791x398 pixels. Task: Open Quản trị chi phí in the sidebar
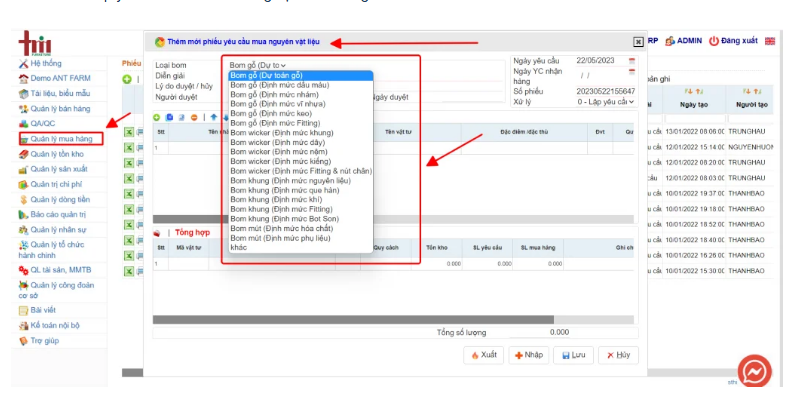pos(56,184)
